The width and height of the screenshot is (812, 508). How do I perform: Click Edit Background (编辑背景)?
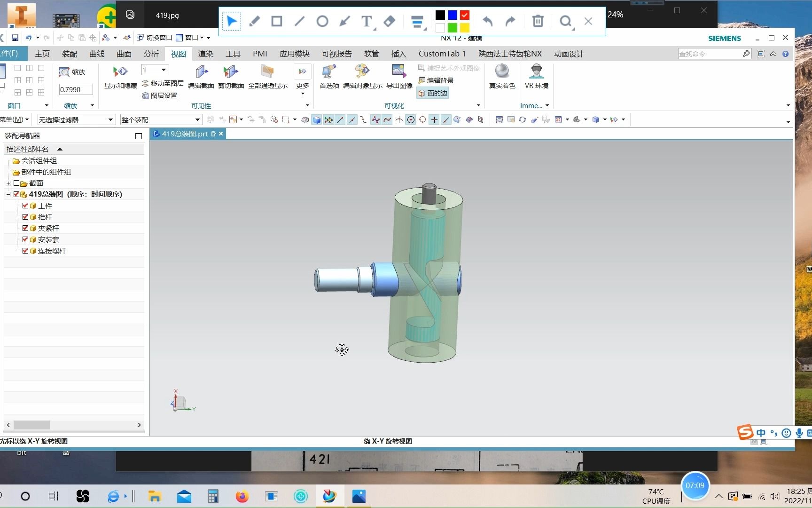point(436,80)
